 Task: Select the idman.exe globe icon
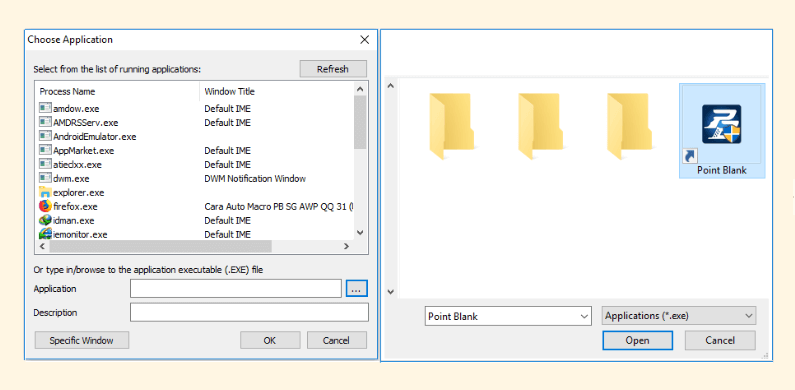click(x=46, y=220)
